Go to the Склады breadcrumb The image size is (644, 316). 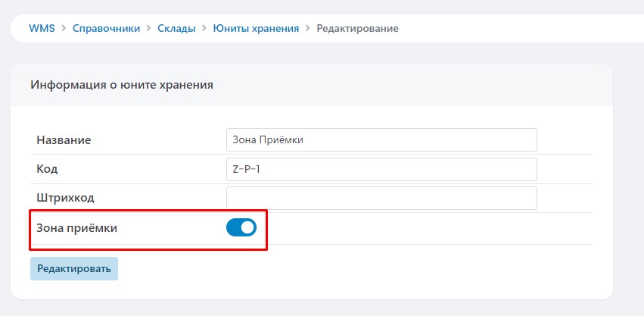tap(176, 28)
